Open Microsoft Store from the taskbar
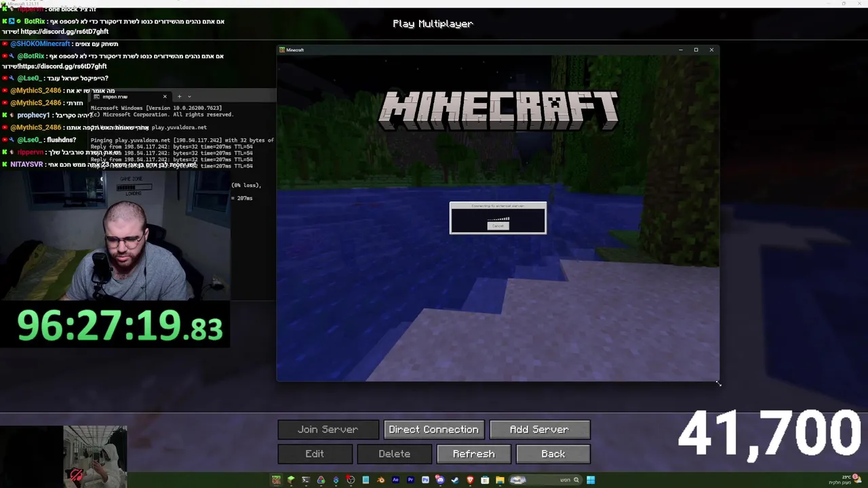 (x=485, y=480)
